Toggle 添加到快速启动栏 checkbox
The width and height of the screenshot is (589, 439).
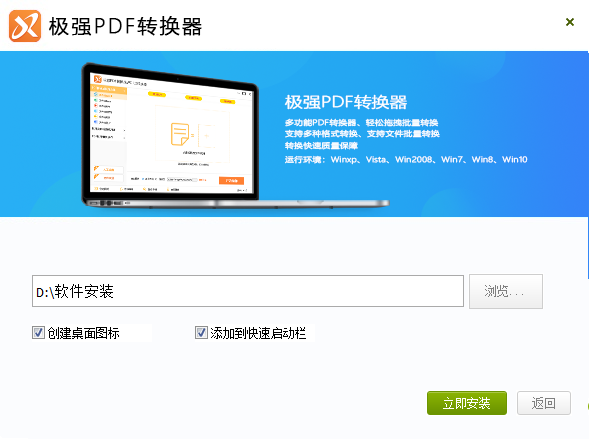click(x=201, y=332)
